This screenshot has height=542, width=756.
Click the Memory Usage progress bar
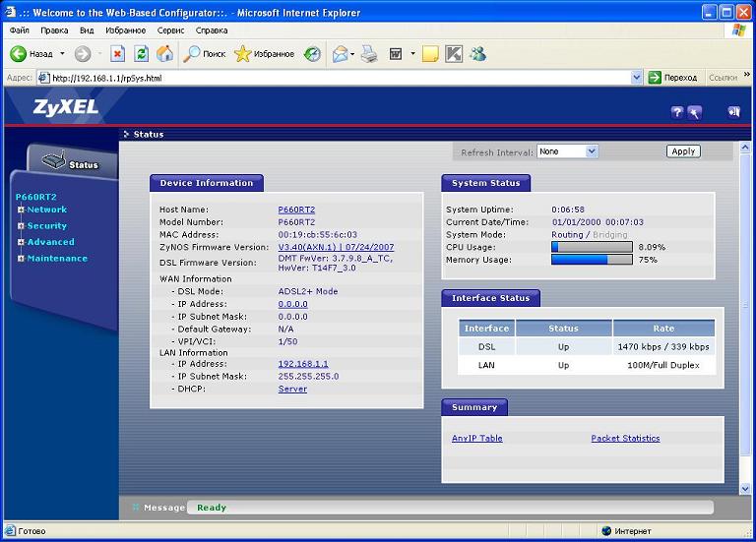coord(592,260)
